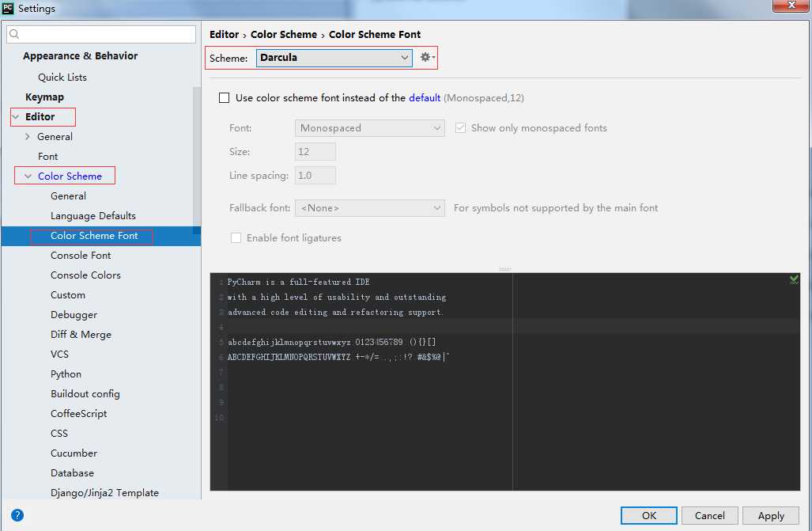Select Cucumber item
Screen dimensions: 812x531
pyautogui.click(x=74, y=453)
